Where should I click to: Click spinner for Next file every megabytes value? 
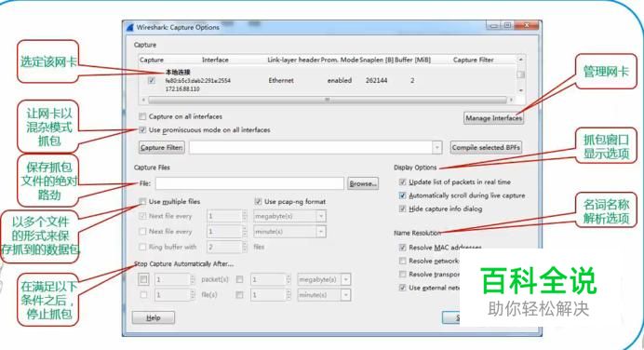click(245, 216)
